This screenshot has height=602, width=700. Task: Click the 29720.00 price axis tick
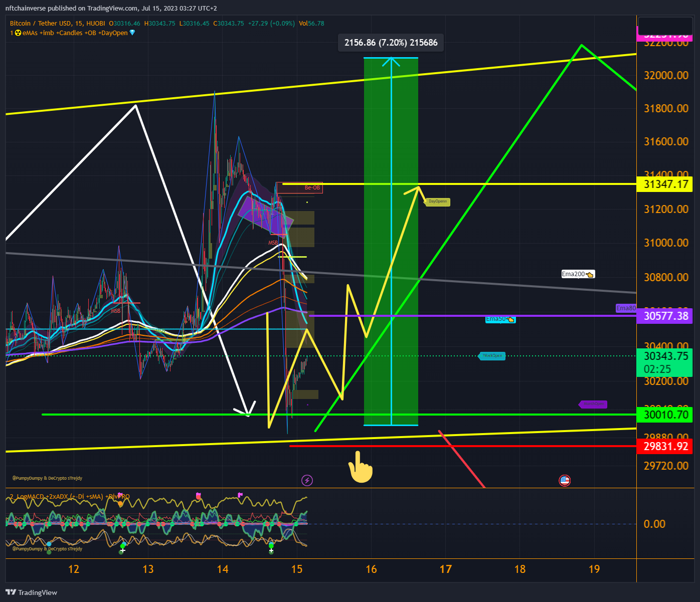pos(666,466)
